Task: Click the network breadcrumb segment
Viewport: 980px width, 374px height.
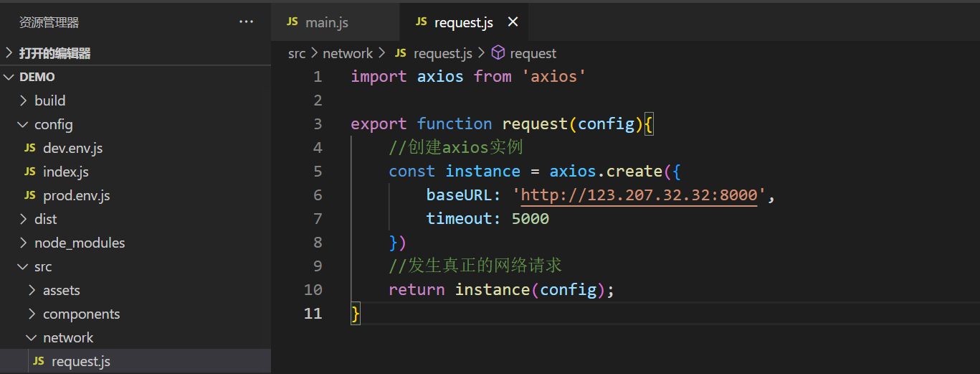Action: point(348,53)
